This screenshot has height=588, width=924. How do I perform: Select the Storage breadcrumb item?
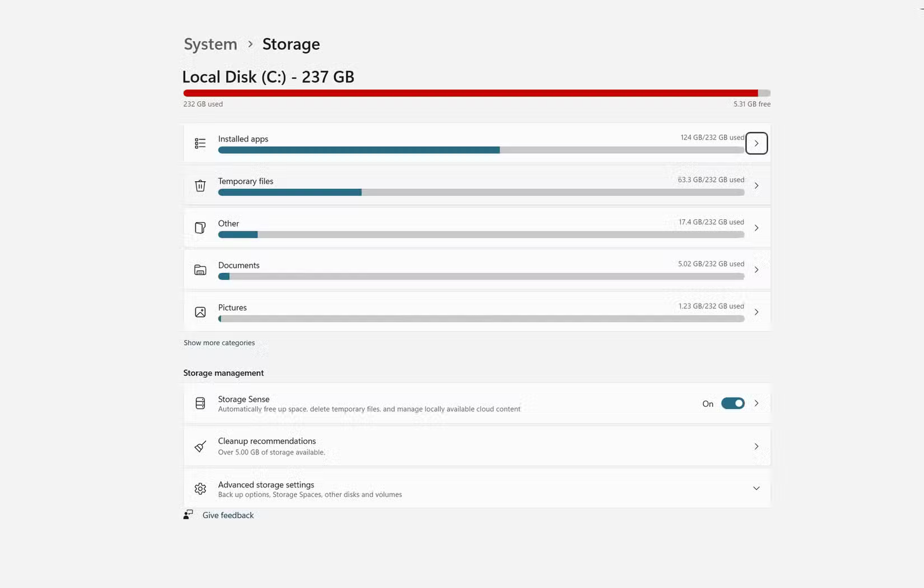coord(291,44)
